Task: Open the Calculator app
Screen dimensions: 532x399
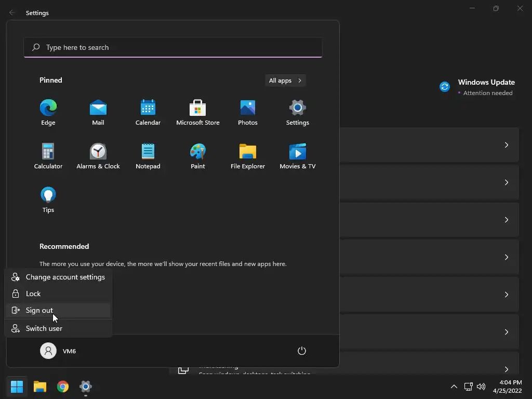Action: [x=48, y=156]
